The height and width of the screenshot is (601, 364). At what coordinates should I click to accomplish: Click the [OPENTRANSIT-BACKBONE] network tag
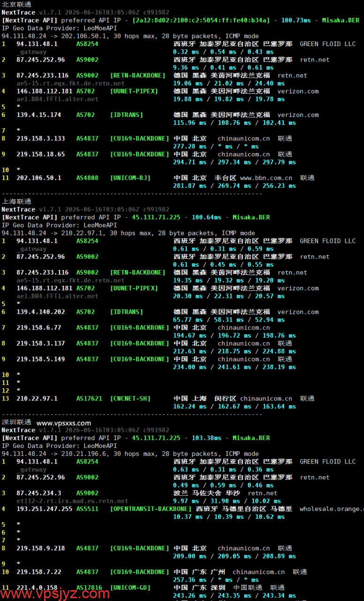pos(151,509)
